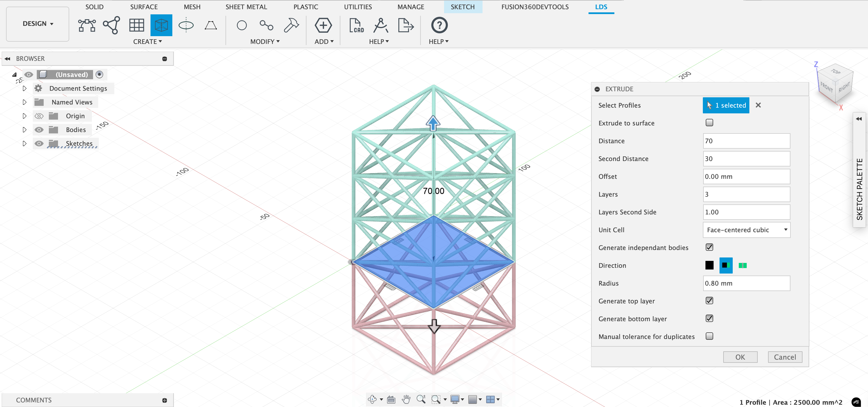Enable the Extrude to surface checkbox

point(709,123)
